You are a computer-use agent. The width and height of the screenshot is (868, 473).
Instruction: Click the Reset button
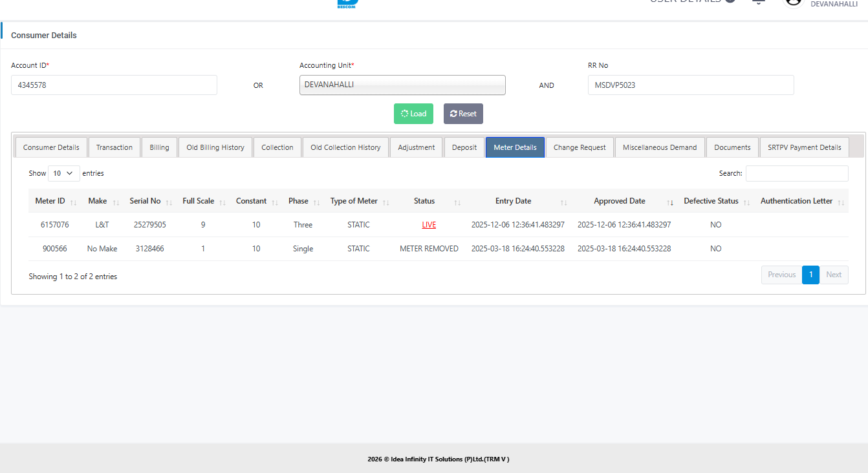463,114
